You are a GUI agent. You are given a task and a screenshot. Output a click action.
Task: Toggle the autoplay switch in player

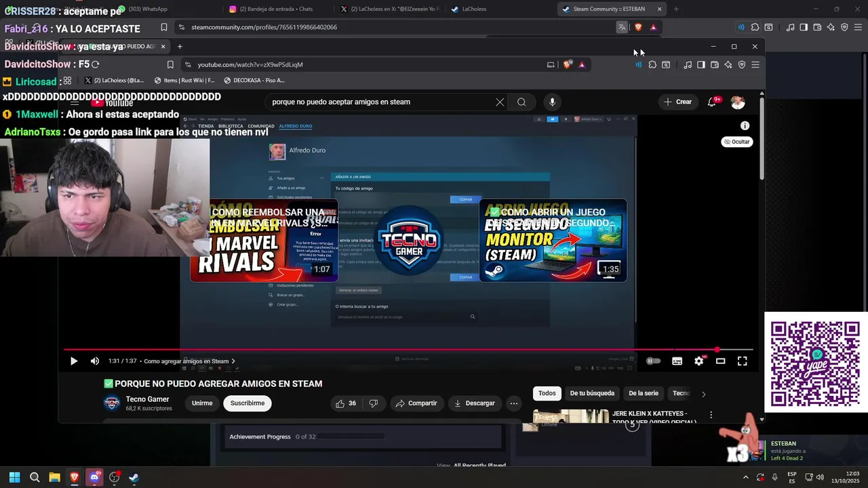click(x=653, y=361)
